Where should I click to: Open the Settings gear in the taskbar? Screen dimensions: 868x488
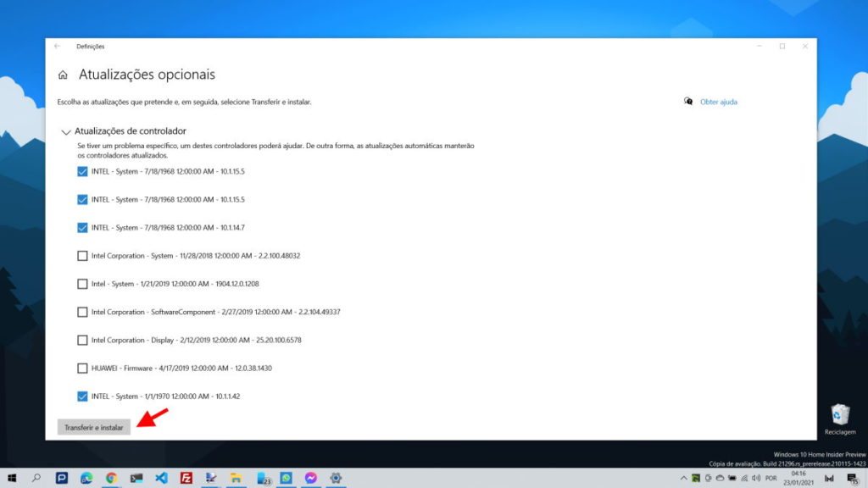(x=335, y=479)
